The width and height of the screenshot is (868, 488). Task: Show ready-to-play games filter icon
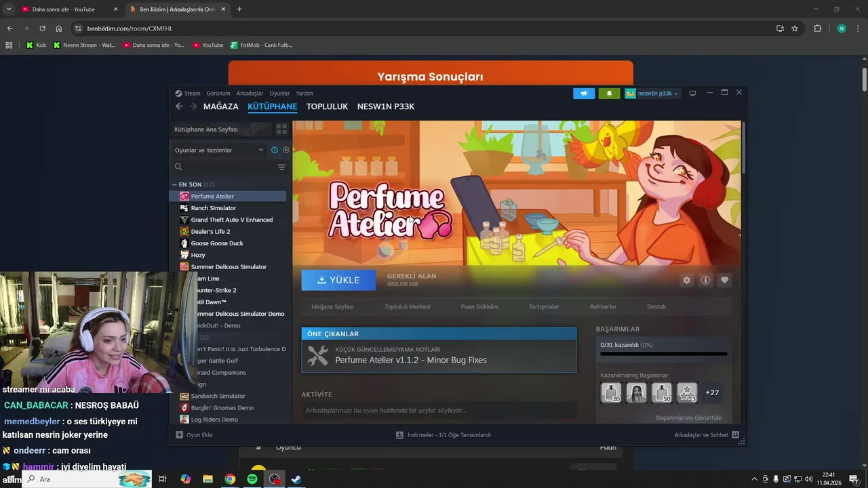tap(285, 150)
